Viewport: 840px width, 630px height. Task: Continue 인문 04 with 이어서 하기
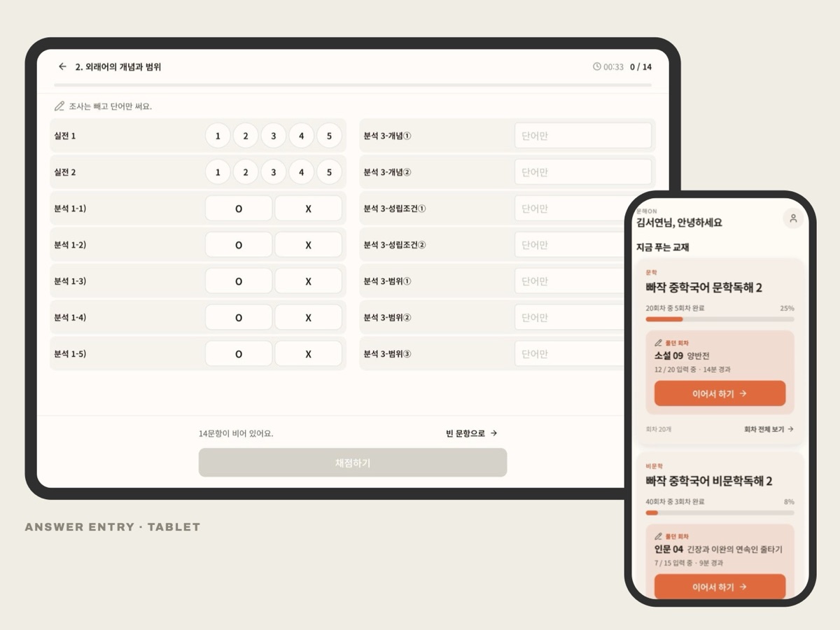click(720, 587)
